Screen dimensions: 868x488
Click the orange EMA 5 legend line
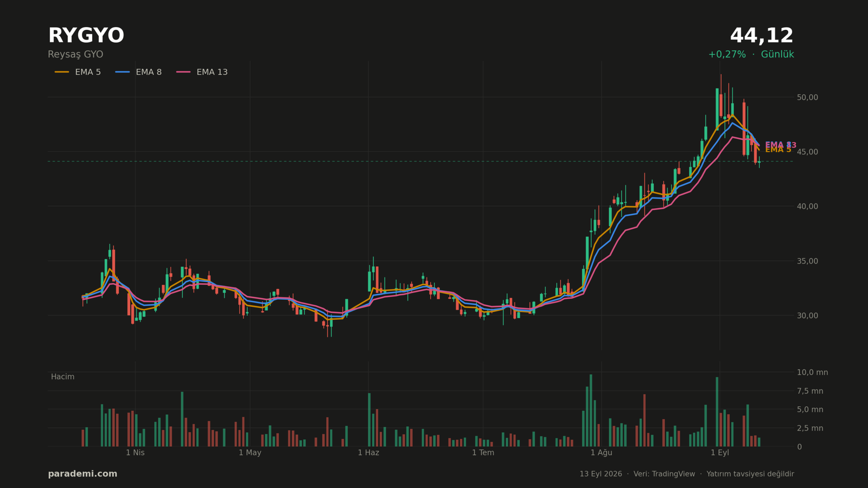coord(62,72)
